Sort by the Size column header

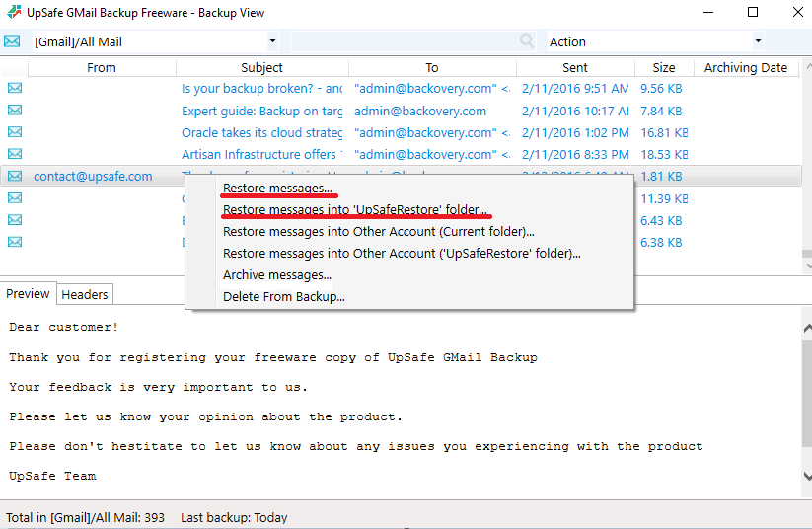coord(664,68)
